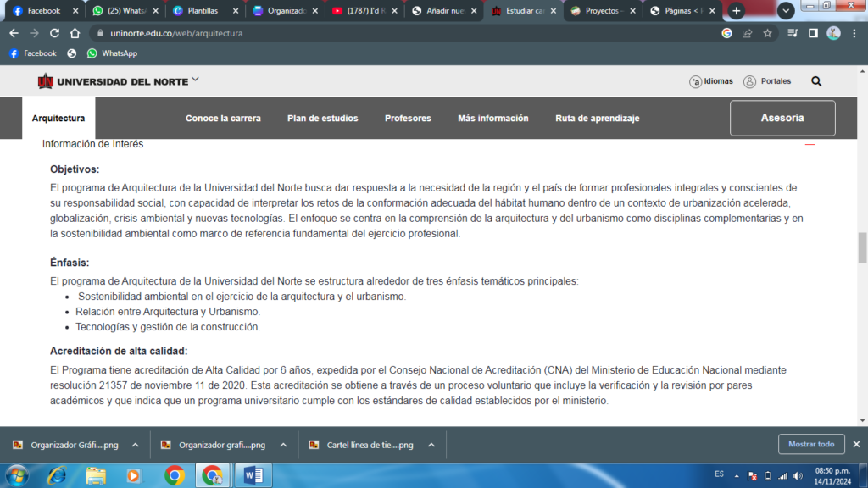Open the tab search dropdown arrow

pyautogui.click(x=786, y=11)
